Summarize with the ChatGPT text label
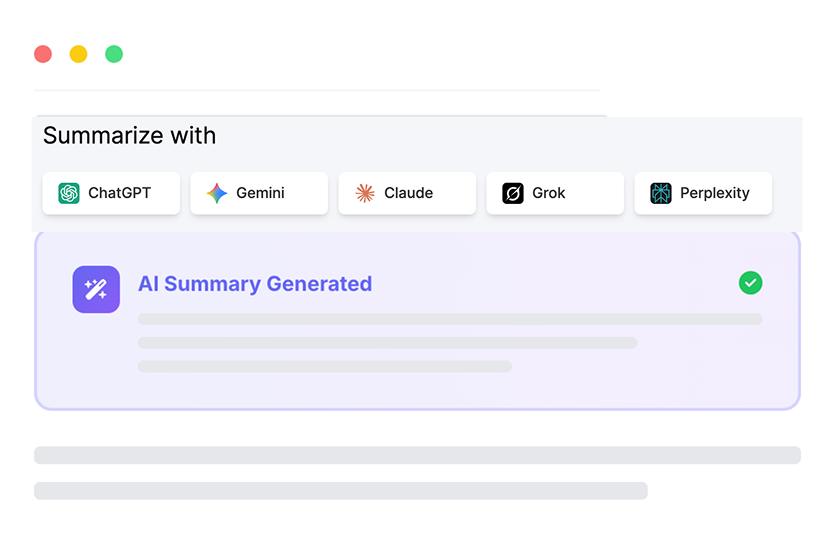This screenshot has width=836, height=536. [x=119, y=193]
